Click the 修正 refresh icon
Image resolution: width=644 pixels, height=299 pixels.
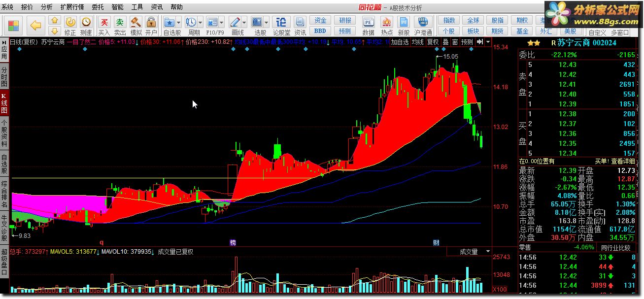70,22
